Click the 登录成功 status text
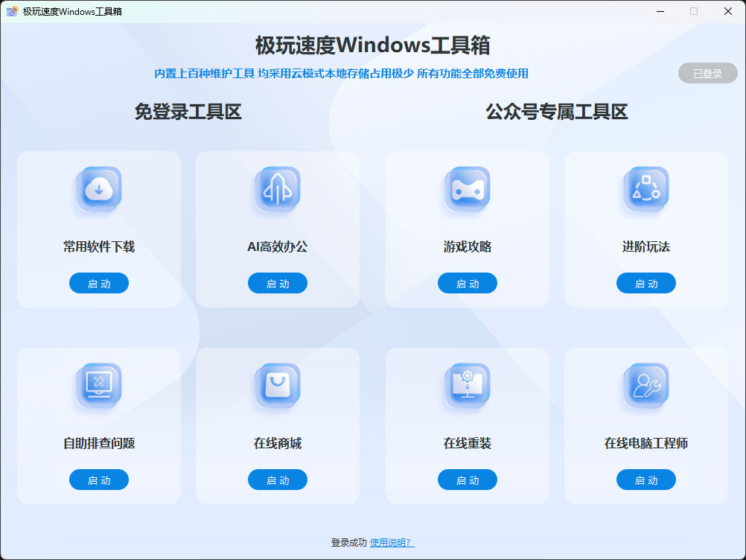This screenshot has width=746, height=560. coord(348,542)
